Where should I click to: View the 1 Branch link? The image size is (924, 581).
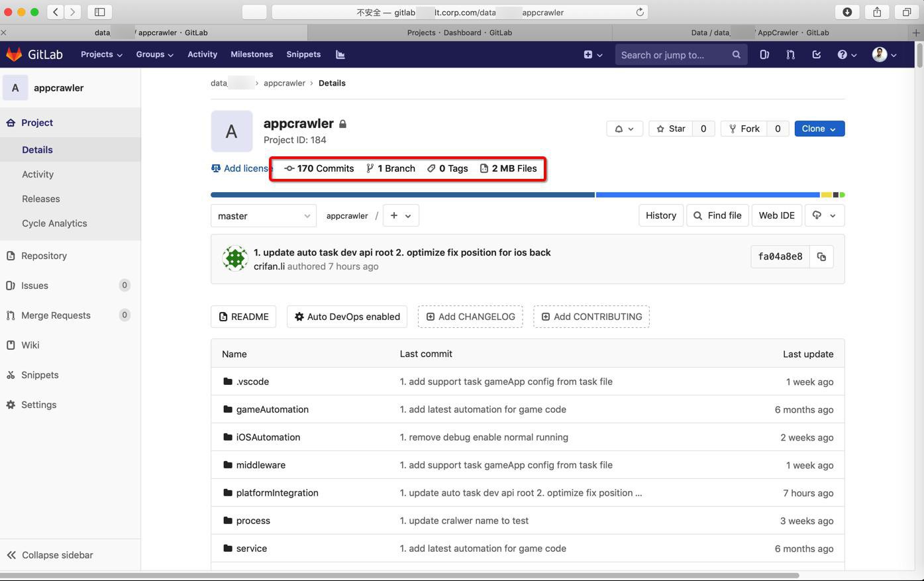(391, 168)
